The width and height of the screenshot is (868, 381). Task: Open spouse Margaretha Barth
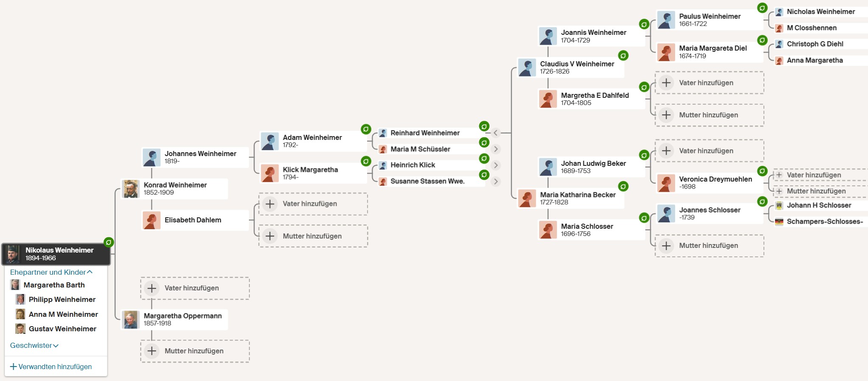pyautogui.click(x=54, y=285)
